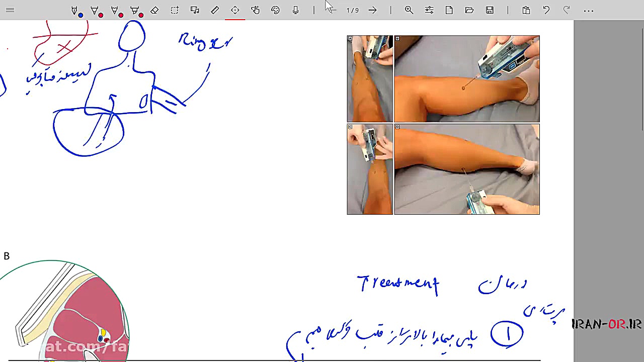The image size is (644, 362).
Task: Activate the lasso selection tool
Action: click(x=175, y=11)
